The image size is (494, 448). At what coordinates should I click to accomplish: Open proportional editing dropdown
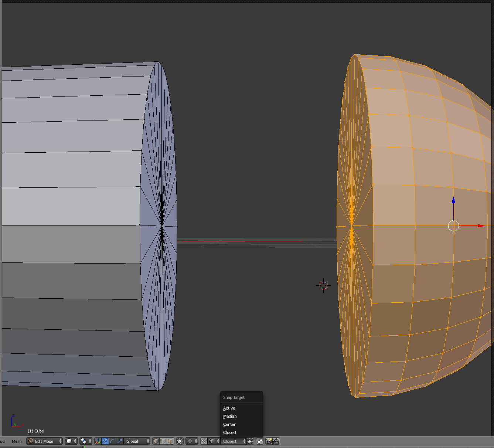(x=192, y=441)
